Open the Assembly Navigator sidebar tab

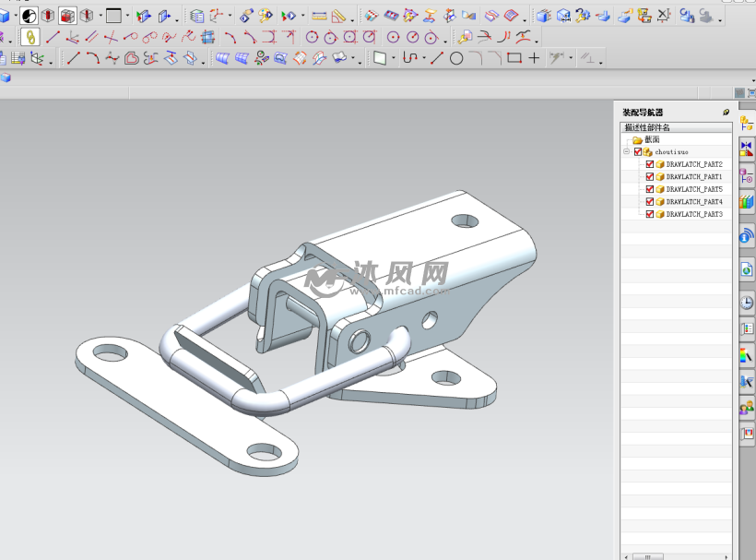point(746,123)
